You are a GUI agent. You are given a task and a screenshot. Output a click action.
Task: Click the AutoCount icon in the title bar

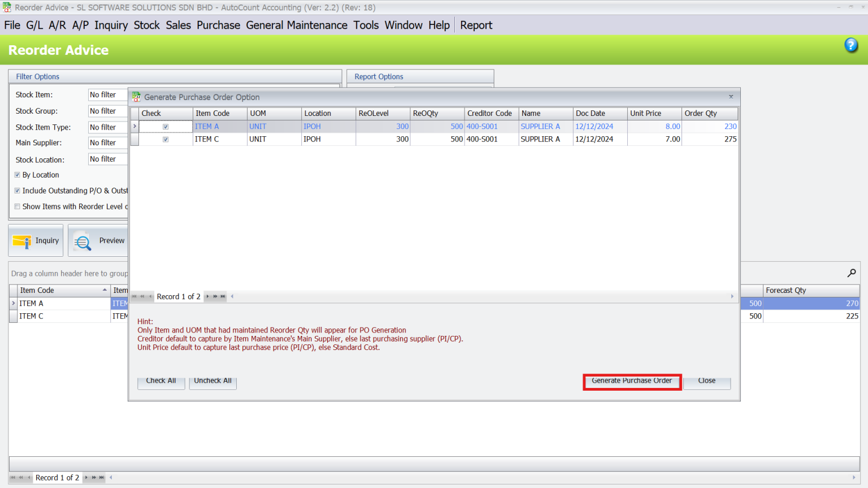click(6, 7)
